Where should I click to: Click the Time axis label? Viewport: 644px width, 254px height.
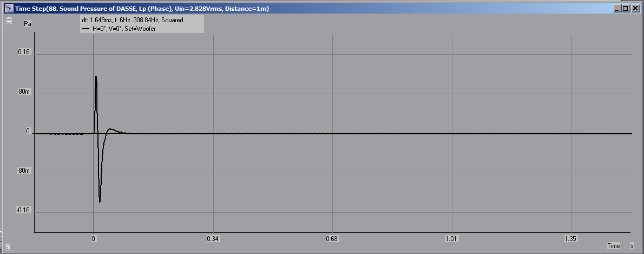coord(614,246)
